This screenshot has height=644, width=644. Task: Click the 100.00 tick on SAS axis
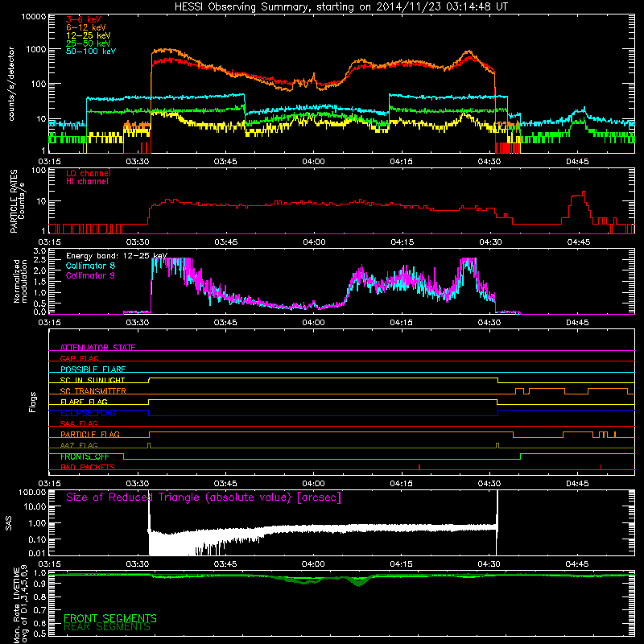point(32,492)
